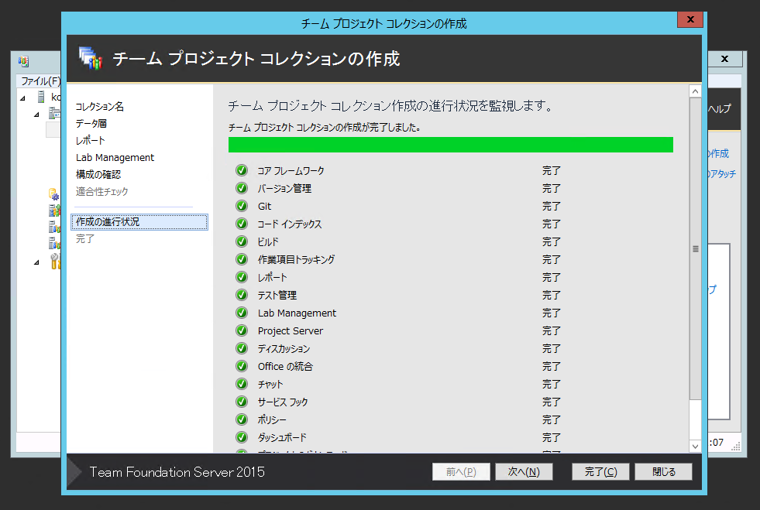Image resolution: width=760 pixels, height=510 pixels.
Task: Collapse the top server node in background tree
Action: 23,98
